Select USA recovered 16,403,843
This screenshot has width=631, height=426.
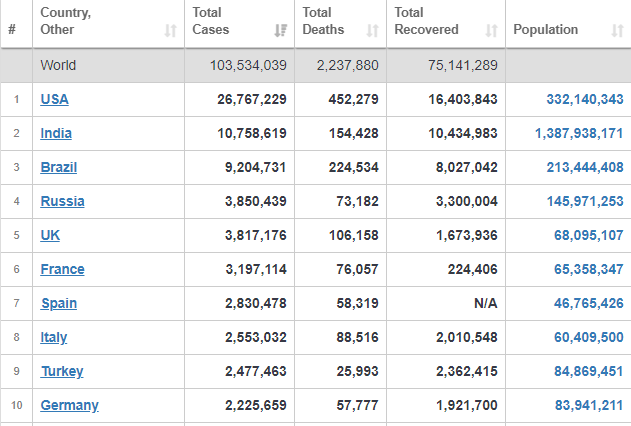[x=463, y=99]
